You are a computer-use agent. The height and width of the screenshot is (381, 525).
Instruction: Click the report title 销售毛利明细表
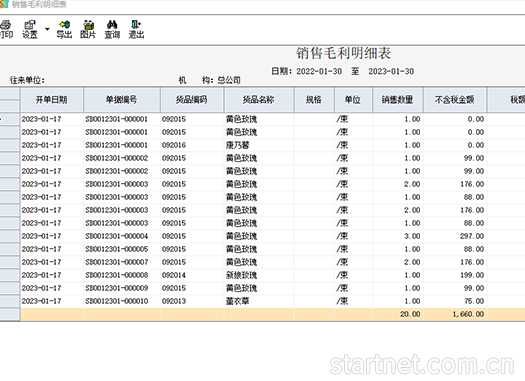tap(343, 53)
